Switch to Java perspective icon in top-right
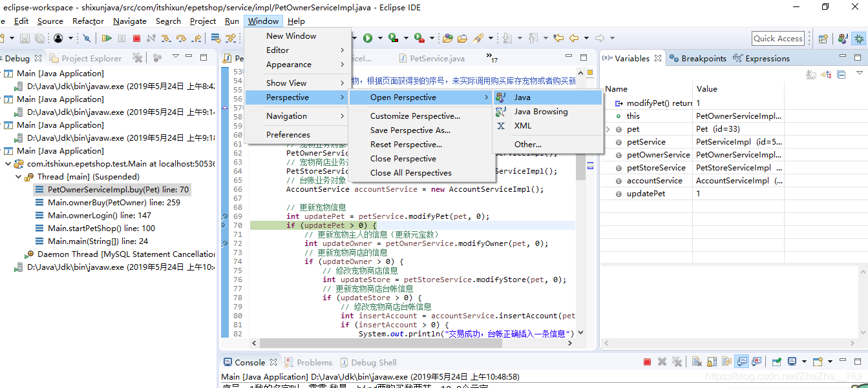Screen dimensions: 868x388 point(842,39)
